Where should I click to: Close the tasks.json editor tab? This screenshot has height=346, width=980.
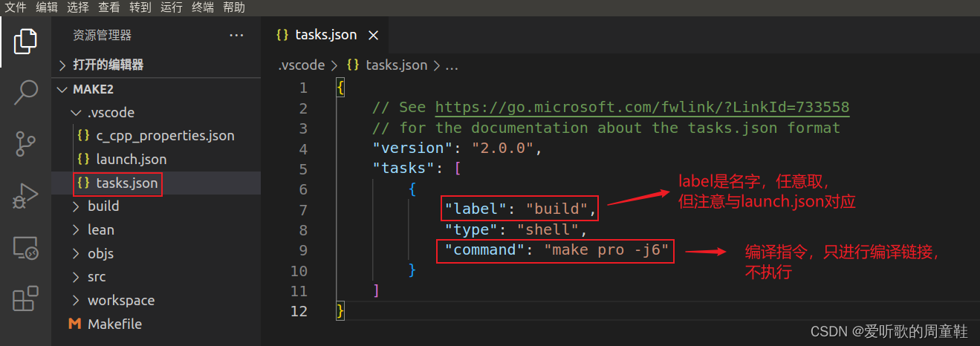pos(374,35)
